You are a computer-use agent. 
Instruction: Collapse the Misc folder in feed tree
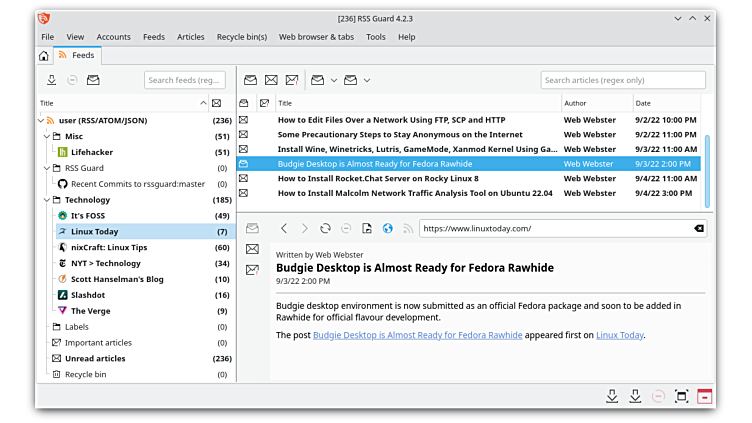click(45, 136)
